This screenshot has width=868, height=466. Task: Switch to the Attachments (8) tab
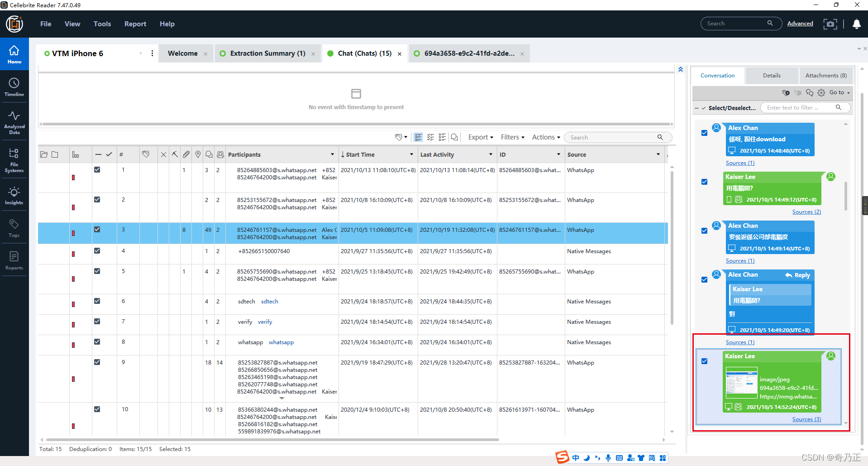[826, 76]
